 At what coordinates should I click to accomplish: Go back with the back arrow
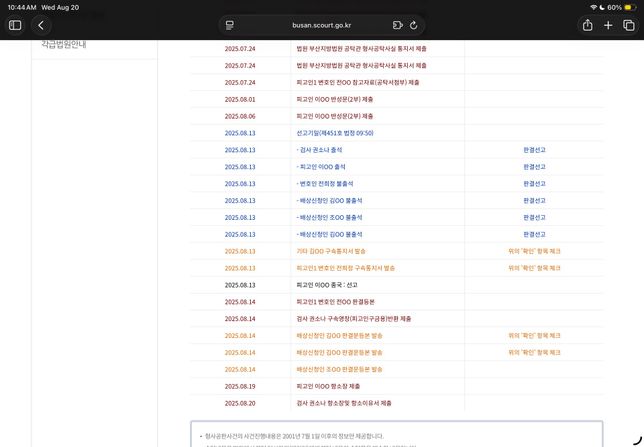41,25
